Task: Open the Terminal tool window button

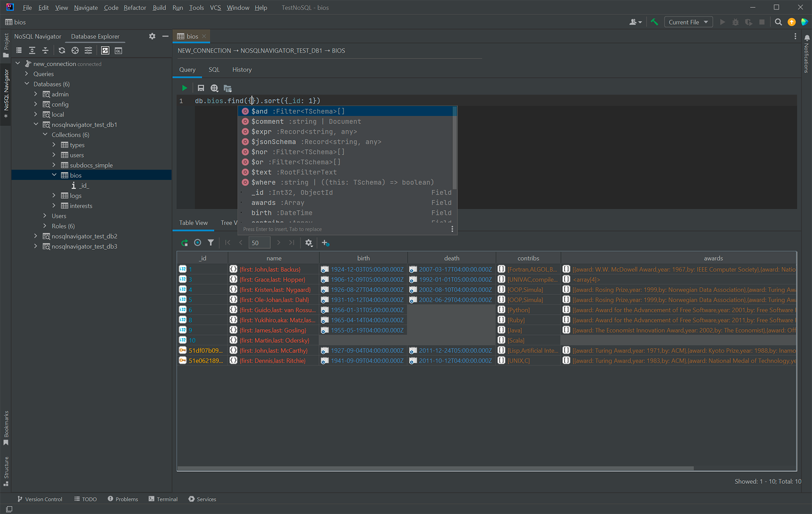Action: pos(163,499)
